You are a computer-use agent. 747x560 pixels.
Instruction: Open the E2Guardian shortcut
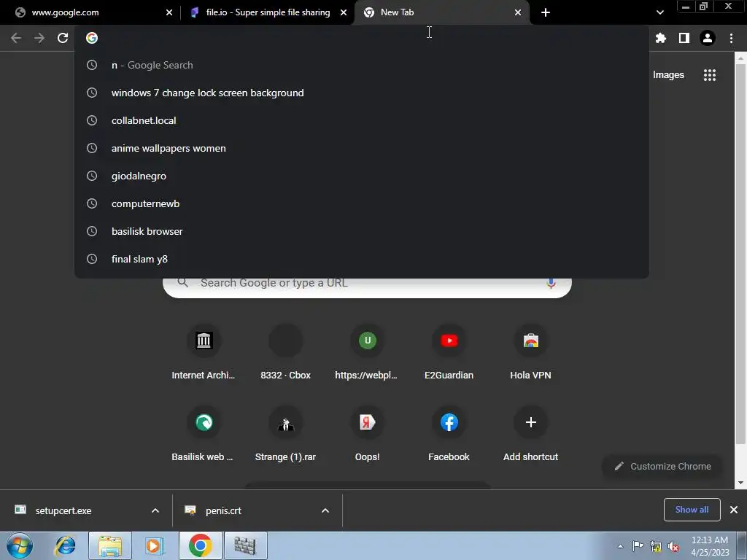tap(449, 352)
